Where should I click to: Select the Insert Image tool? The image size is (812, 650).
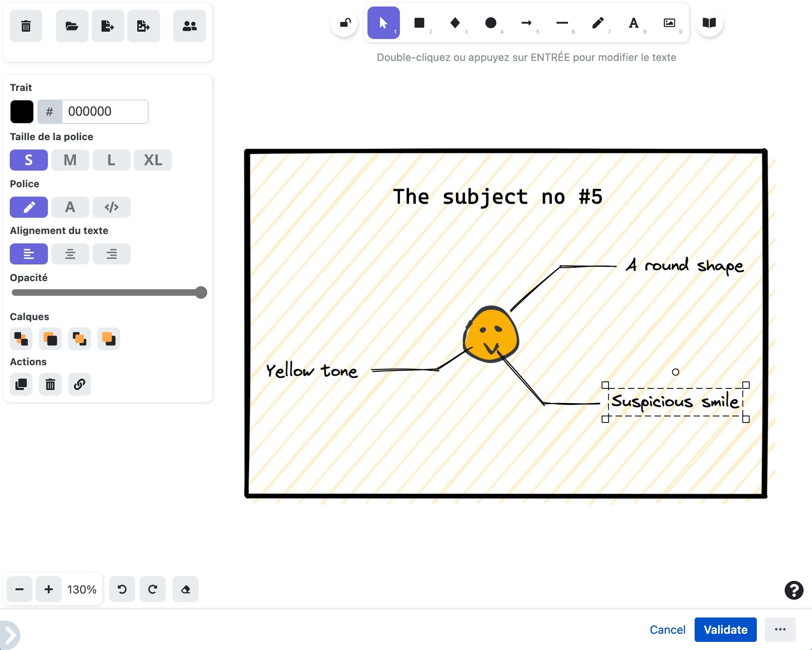pyautogui.click(x=669, y=23)
